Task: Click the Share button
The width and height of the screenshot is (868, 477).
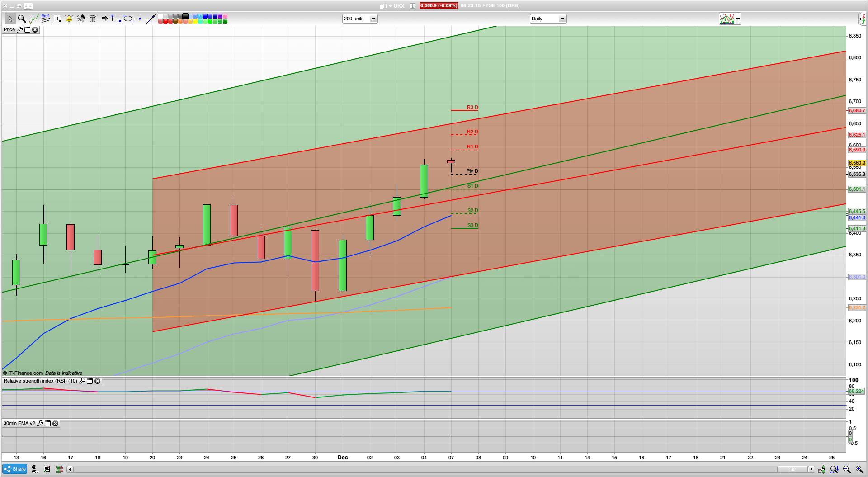Action: click(14, 469)
